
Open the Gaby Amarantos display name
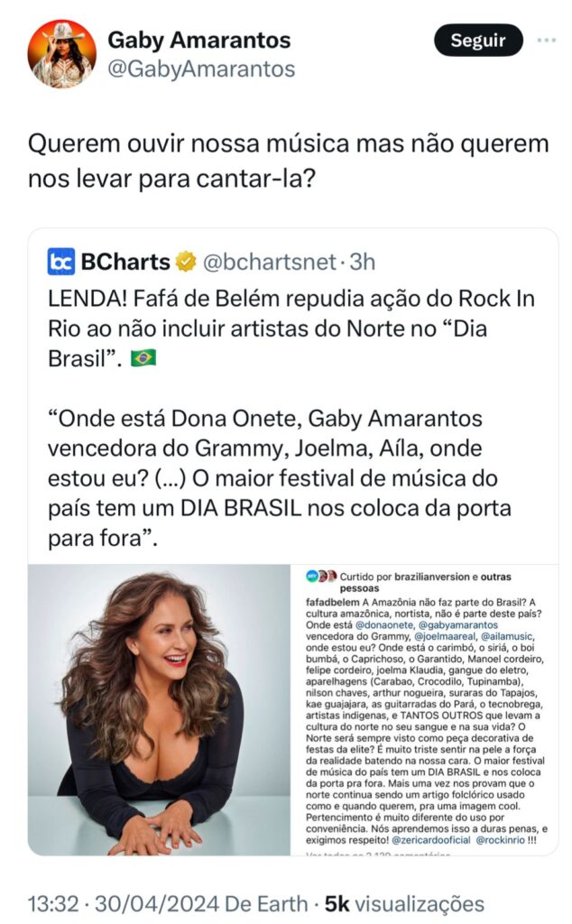coord(198,40)
